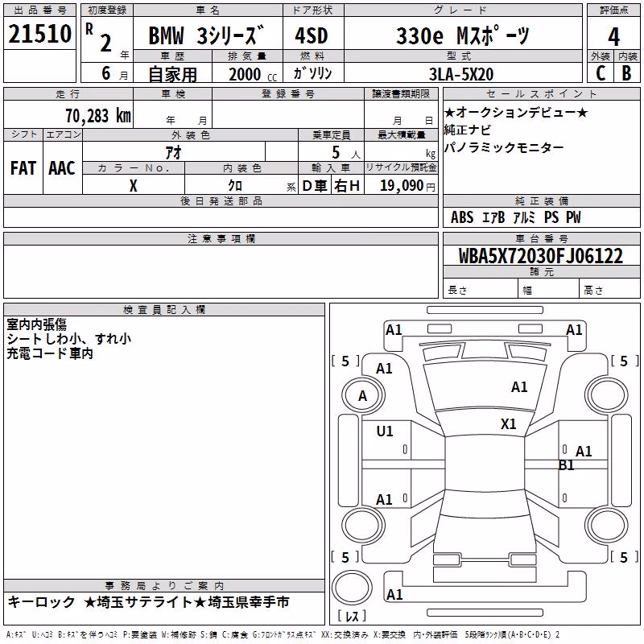Click the A1 marker on the hood
This screenshot has height=644, width=644.
[519, 387]
